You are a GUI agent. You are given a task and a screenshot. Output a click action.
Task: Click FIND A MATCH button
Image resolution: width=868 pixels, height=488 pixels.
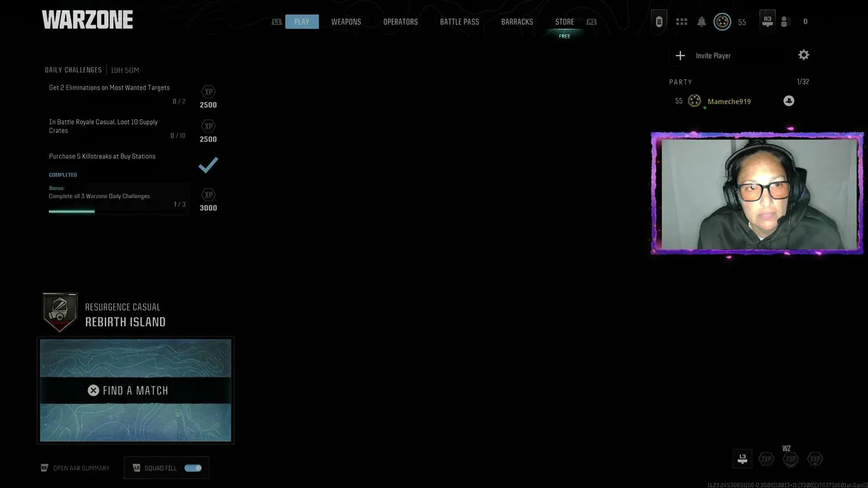click(x=136, y=390)
